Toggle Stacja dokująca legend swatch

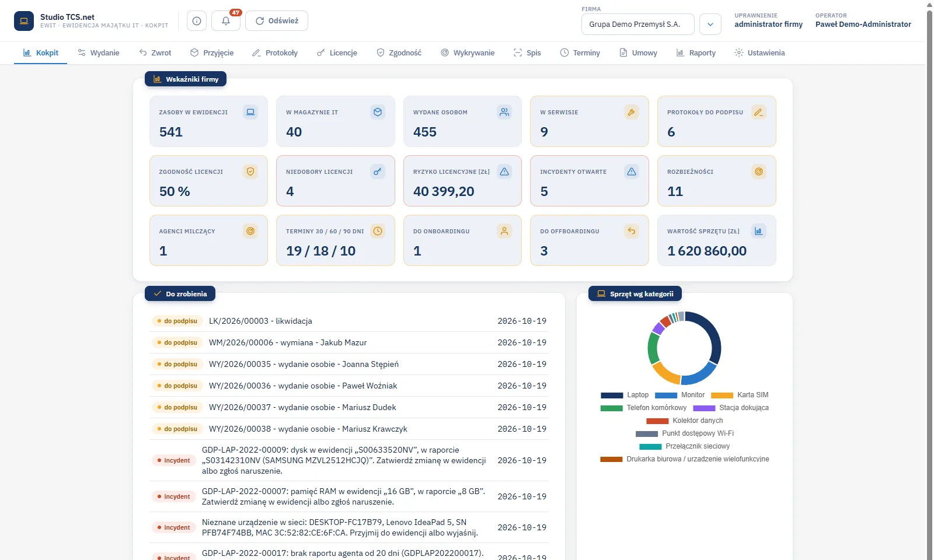tap(704, 408)
